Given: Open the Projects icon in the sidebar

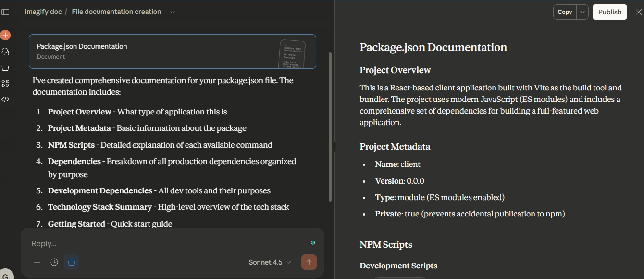Looking at the screenshot, I should 5,67.
